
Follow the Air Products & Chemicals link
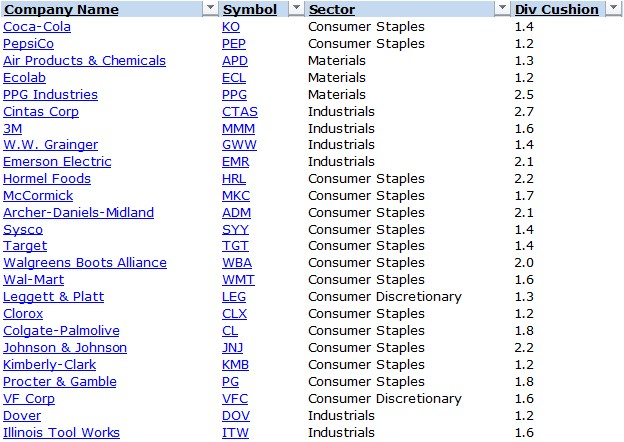click(84, 60)
